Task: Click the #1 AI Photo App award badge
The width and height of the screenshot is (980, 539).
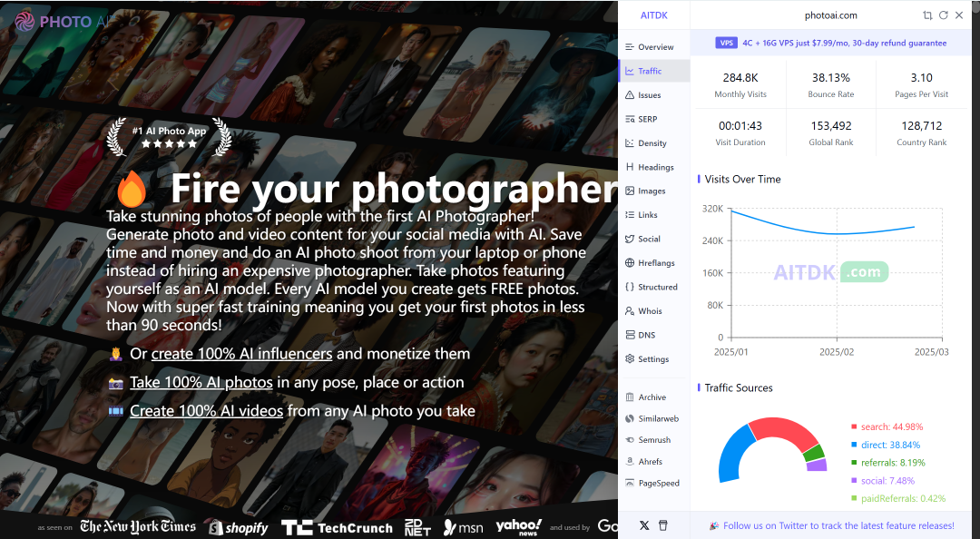Action: 170,136
